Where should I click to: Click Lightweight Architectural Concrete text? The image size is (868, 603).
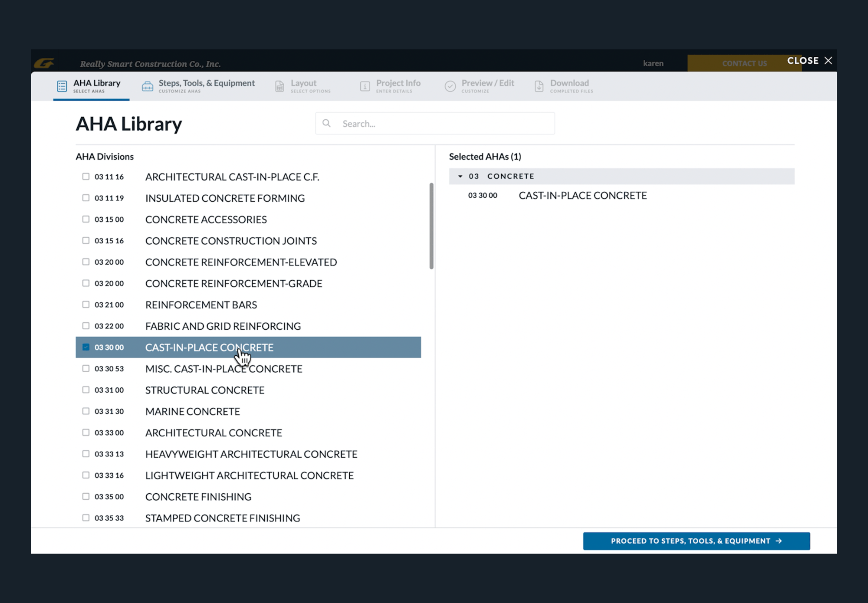(x=250, y=475)
